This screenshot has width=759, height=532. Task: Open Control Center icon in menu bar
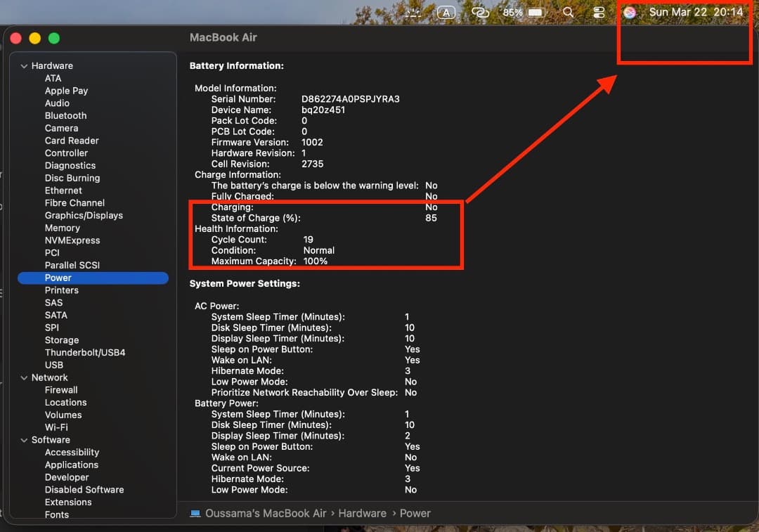pos(599,13)
